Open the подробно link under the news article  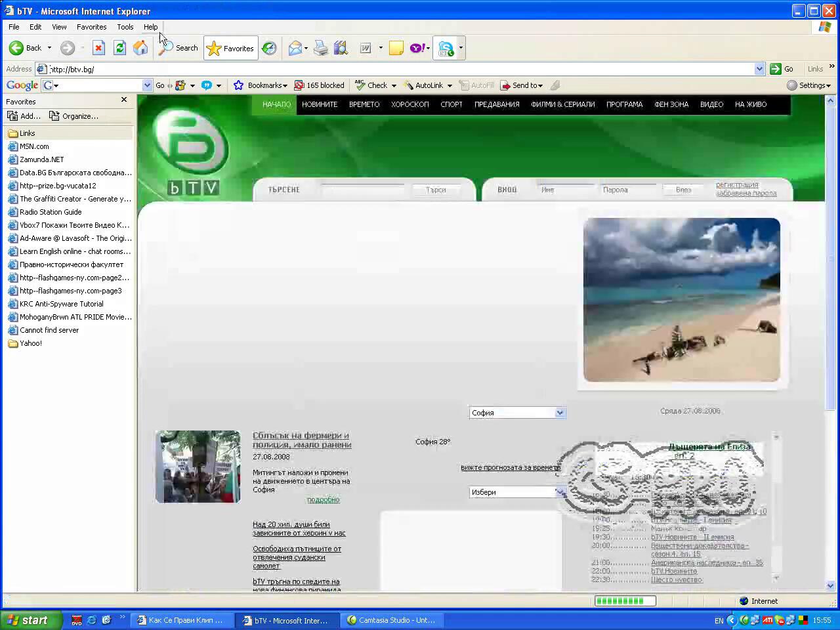pos(324,499)
